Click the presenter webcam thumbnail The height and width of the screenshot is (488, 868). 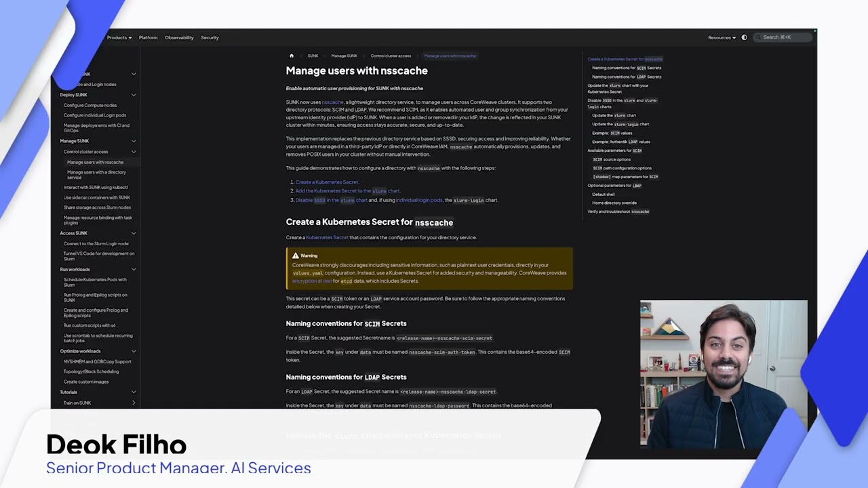[724, 374]
